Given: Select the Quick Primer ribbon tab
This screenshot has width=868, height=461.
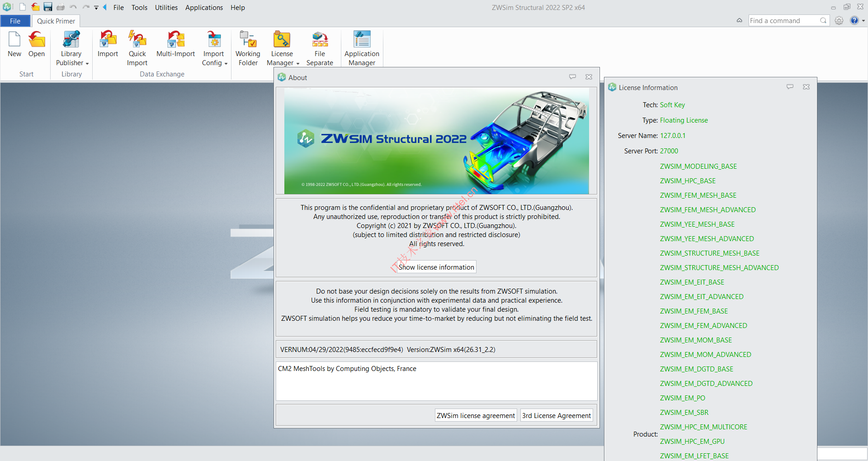Looking at the screenshot, I should (56, 21).
